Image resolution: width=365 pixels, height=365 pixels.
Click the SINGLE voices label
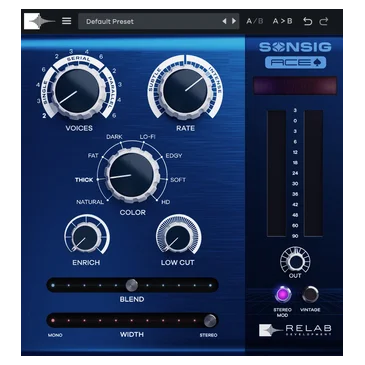tap(45, 92)
